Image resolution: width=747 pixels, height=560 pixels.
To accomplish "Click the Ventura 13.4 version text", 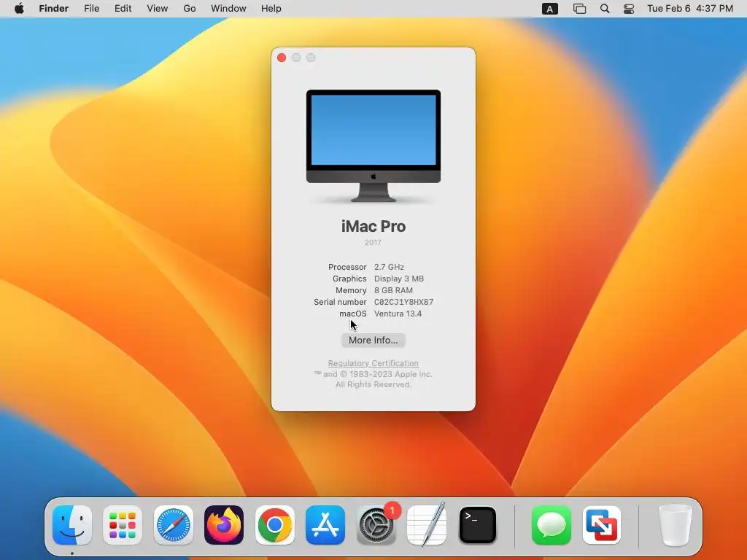I will [x=398, y=314].
